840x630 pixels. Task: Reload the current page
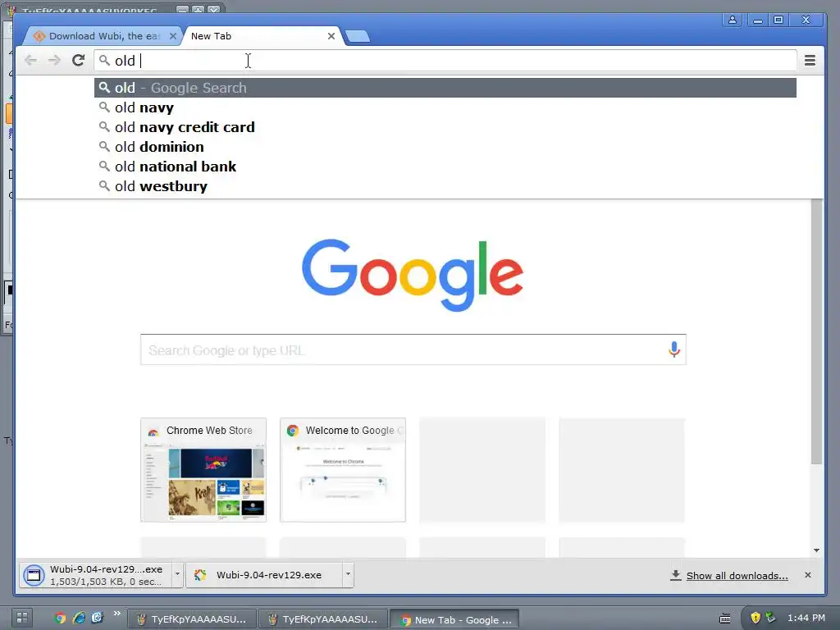click(x=78, y=60)
